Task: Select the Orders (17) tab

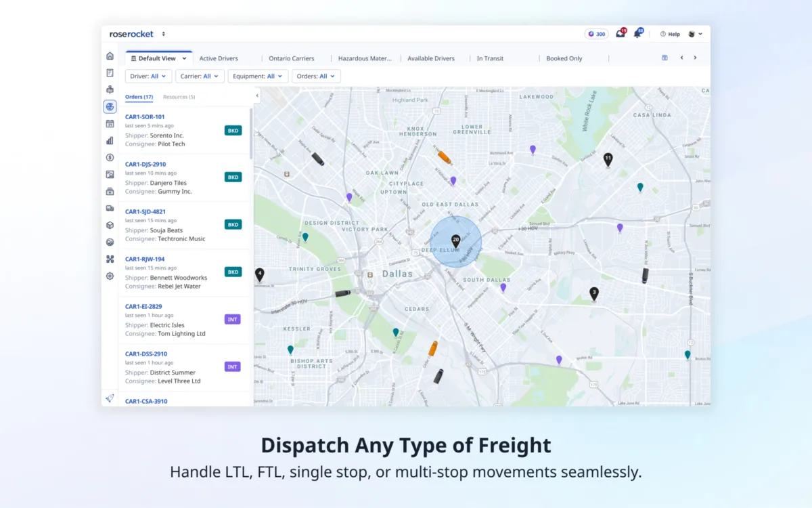Action: tap(139, 97)
